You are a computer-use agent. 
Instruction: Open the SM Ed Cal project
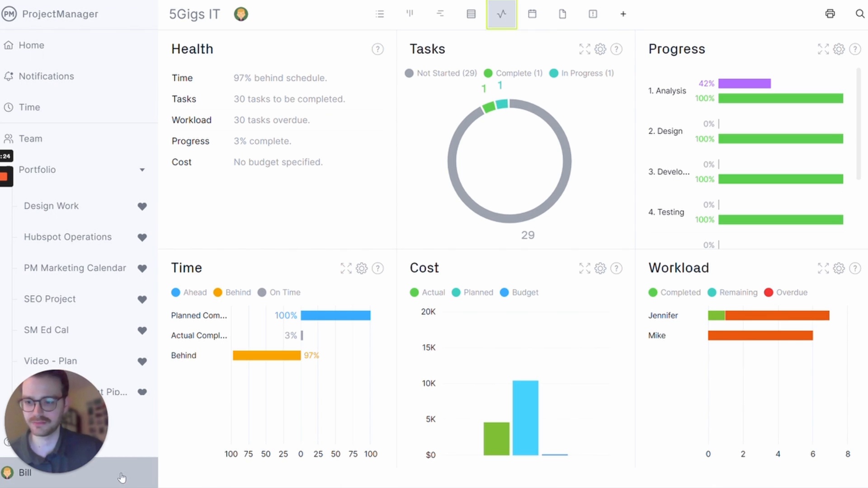click(x=46, y=330)
